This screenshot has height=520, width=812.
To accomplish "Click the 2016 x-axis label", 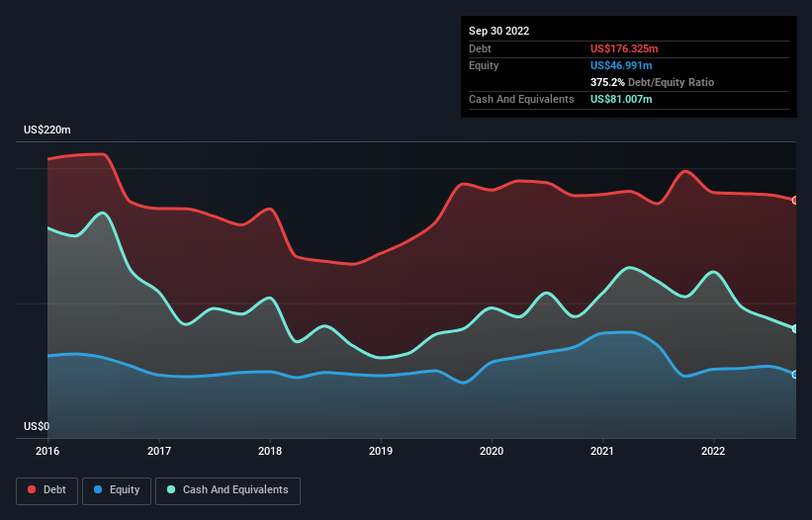I will pos(47,451).
